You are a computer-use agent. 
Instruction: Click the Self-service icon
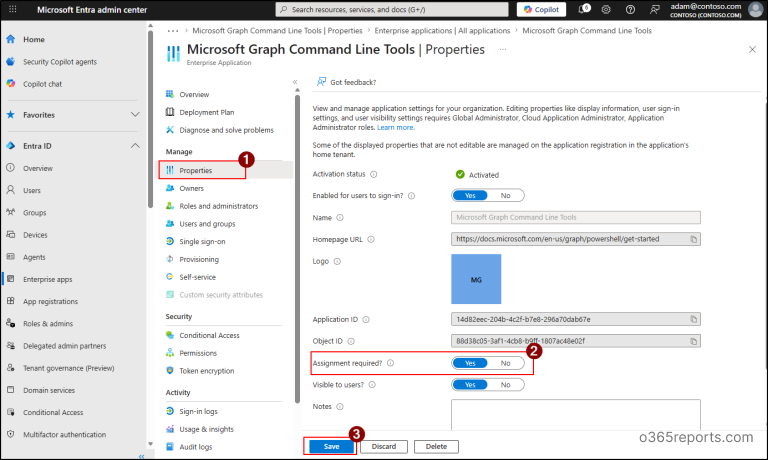[x=170, y=277]
